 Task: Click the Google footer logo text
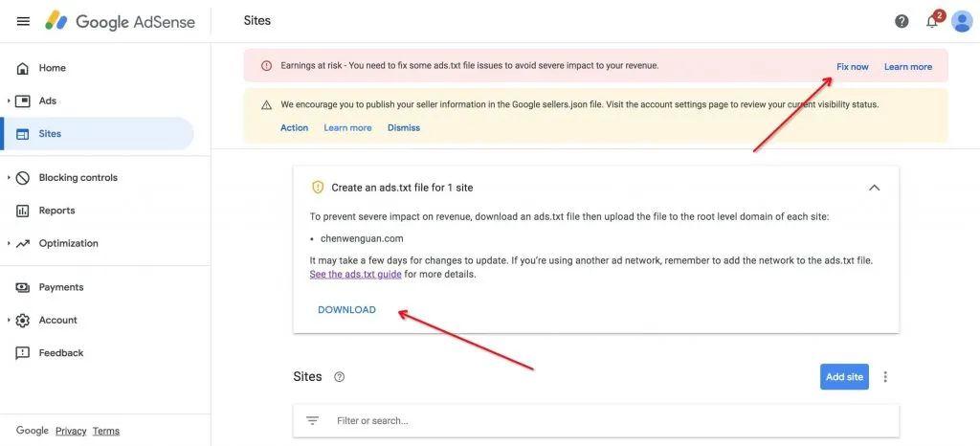(33, 431)
